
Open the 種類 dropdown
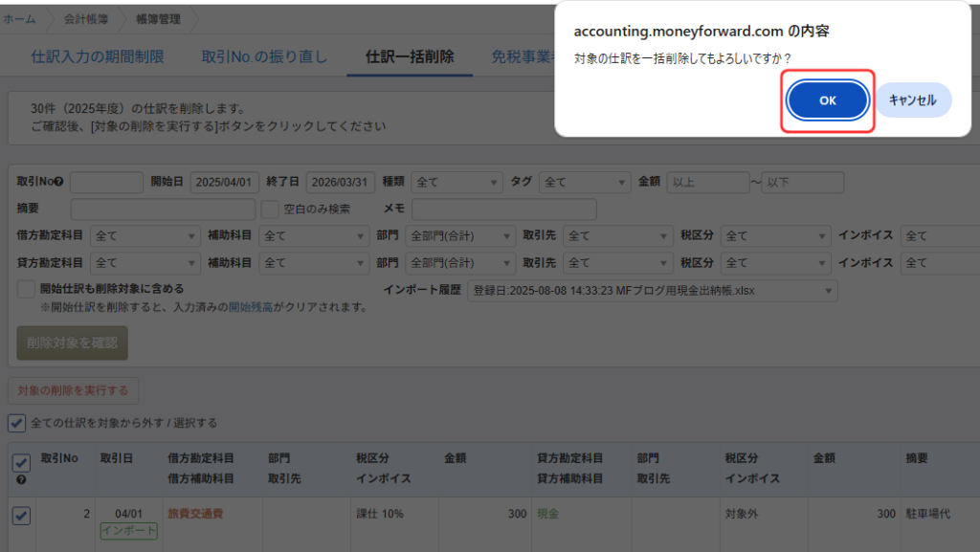coord(457,183)
